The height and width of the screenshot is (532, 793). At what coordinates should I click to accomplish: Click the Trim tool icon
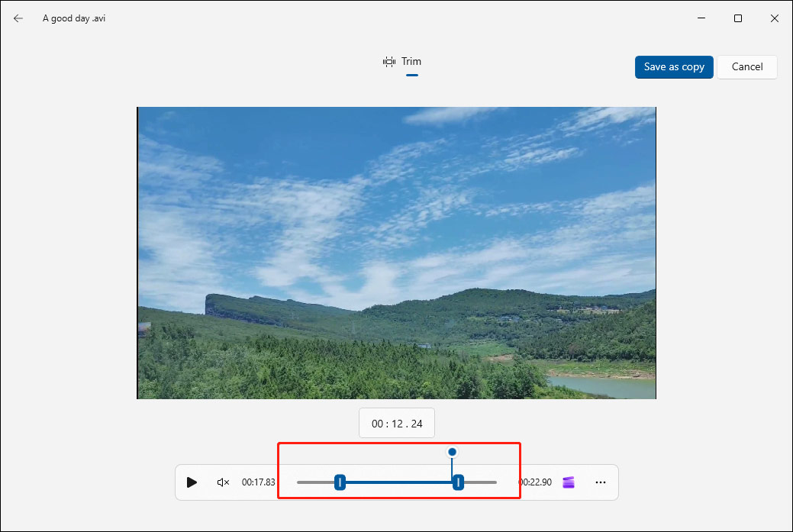point(389,61)
